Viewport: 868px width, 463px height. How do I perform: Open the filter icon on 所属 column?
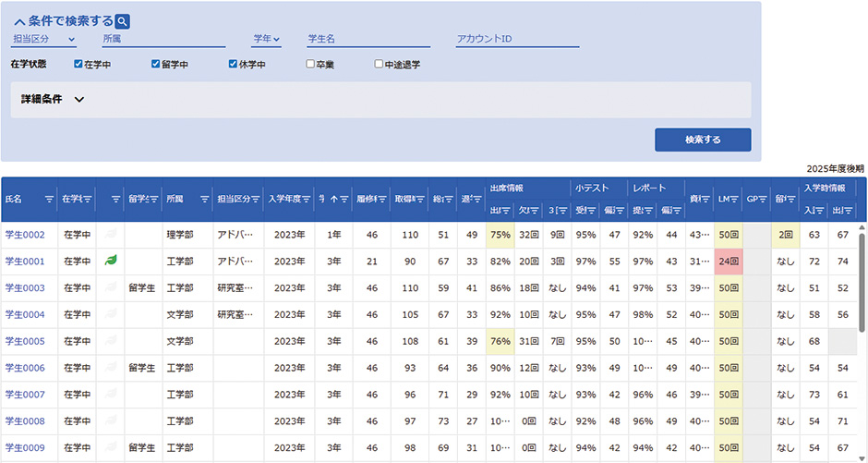tap(201, 199)
